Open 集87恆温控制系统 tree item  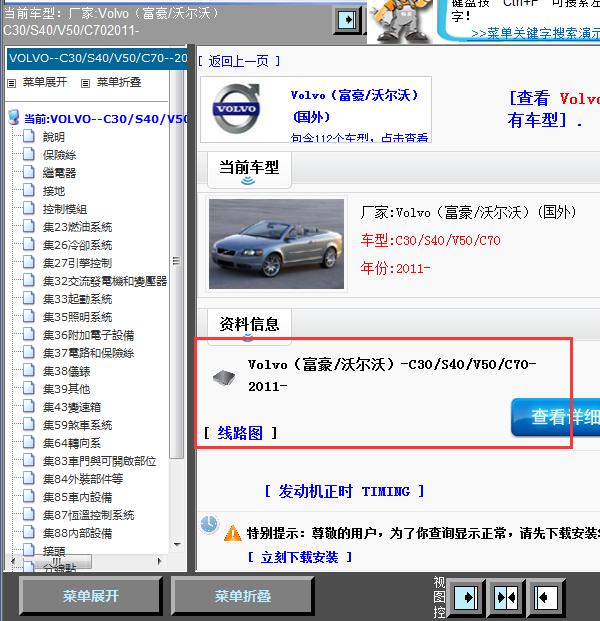coord(88,515)
